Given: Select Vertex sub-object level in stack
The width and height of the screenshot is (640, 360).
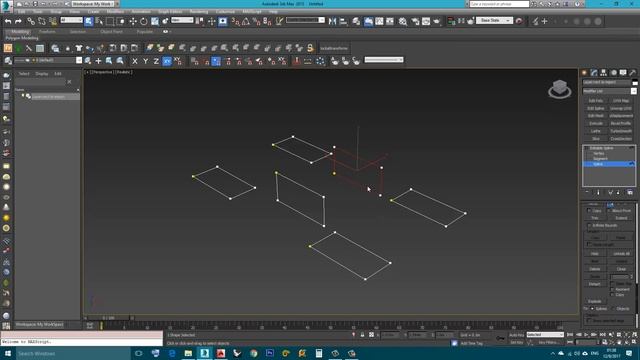Looking at the screenshot, I should (x=599, y=153).
